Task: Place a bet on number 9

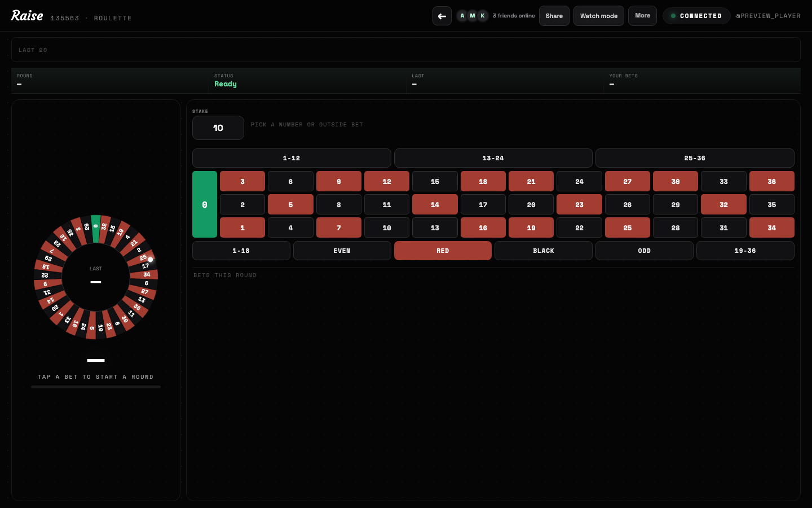Action: (339, 181)
